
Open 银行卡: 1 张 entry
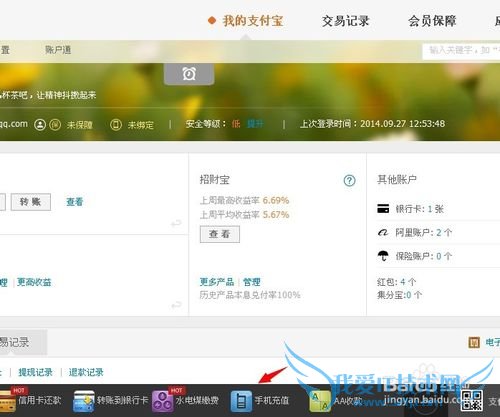[419, 209]
